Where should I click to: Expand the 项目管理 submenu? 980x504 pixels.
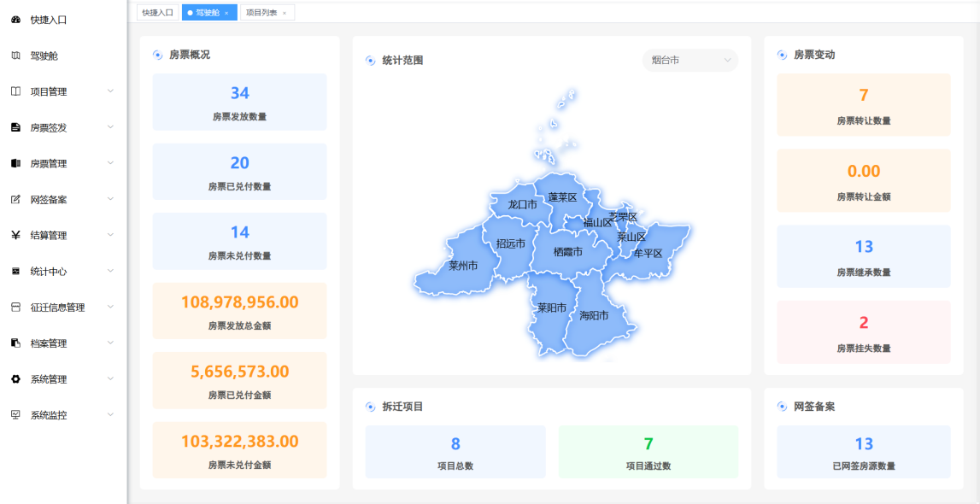(x=109, y=91)
